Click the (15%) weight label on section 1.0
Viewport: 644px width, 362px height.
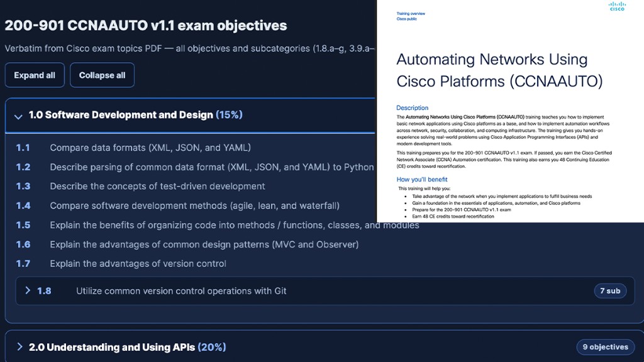[x=229, y=115]
